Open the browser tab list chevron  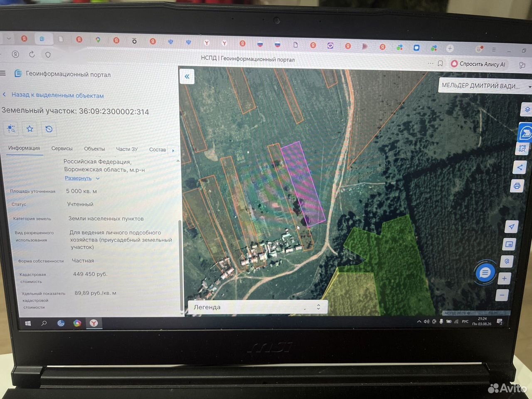[x=8, y=38]
